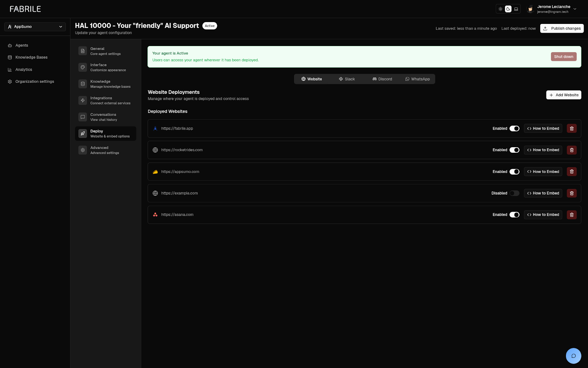Select the Agents icon in the left sidebar
The image size is (588, 368).
pyautogui.click(x=10, y=45)
